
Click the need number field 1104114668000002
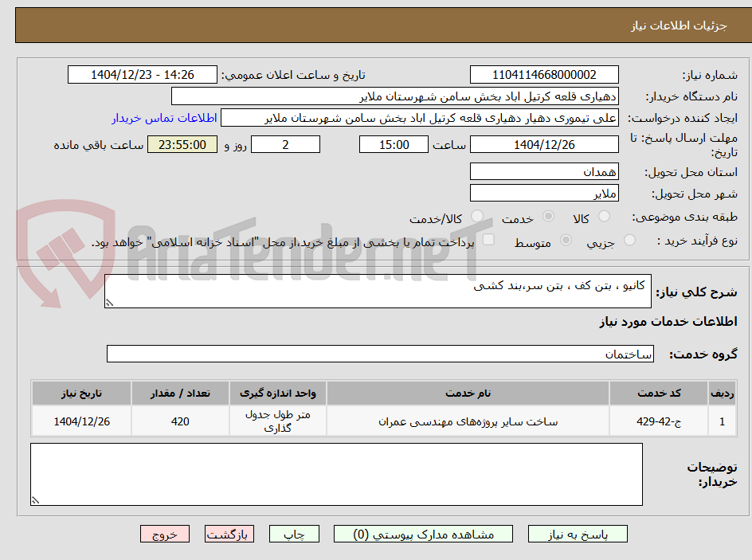click(x=544, y=75)
